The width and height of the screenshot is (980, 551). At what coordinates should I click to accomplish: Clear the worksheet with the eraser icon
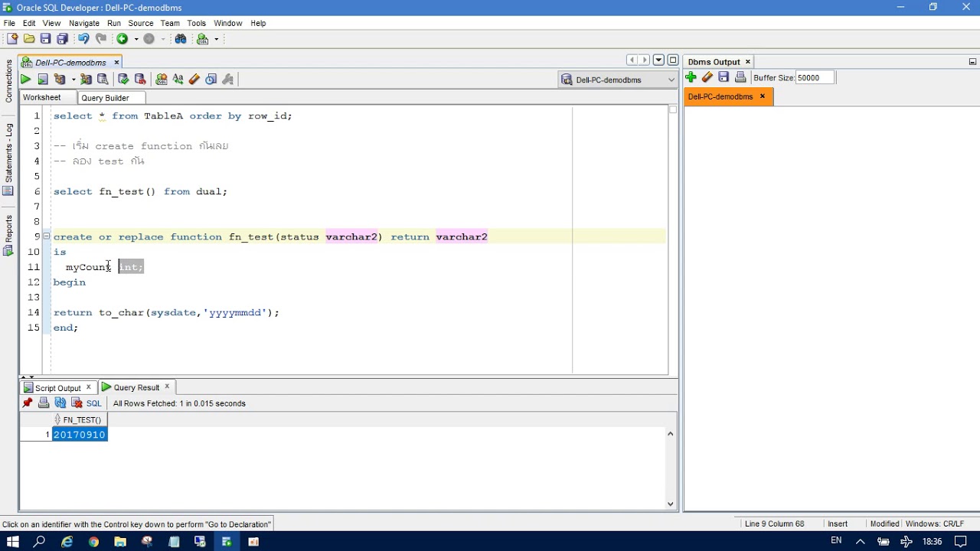194,80
